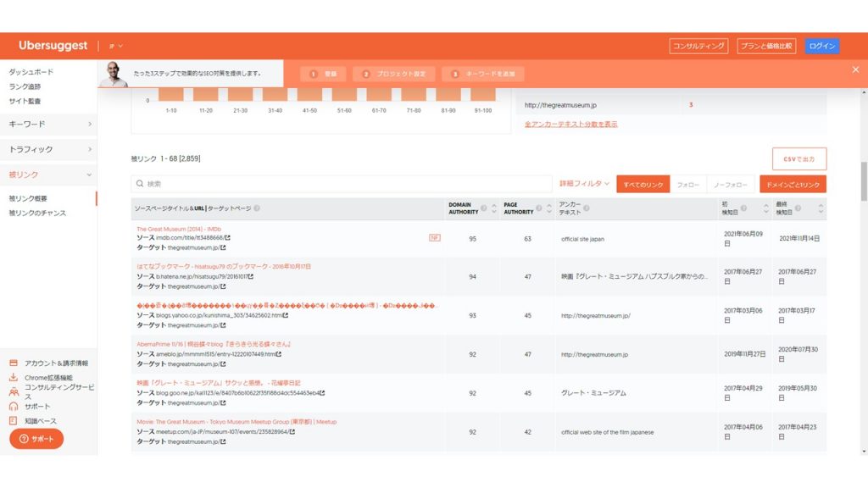Select the ノーフォロー link filter
Viewport: 868px width, 488px height.
[730, 184]
